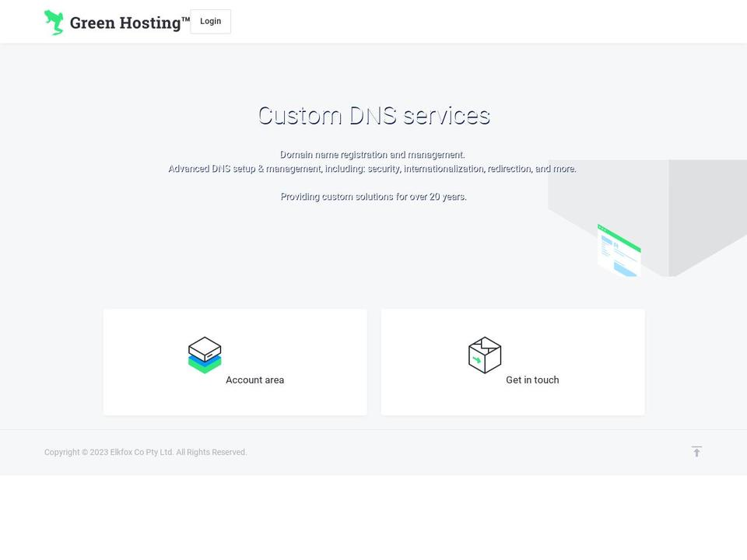Click the 'Custom DNS services' heading
The height and width of the screenshot is (560, 747).
point(374,116)
